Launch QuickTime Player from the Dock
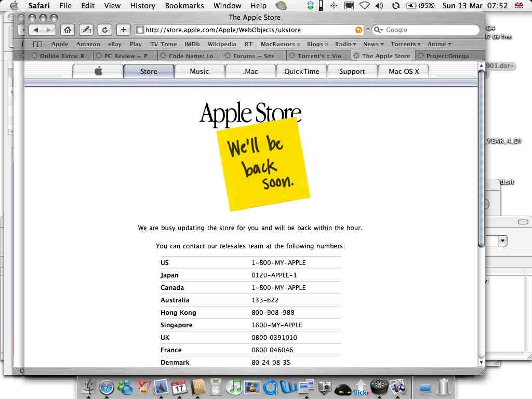The width and height of the screenshot is (532, 399). (270, 387)
